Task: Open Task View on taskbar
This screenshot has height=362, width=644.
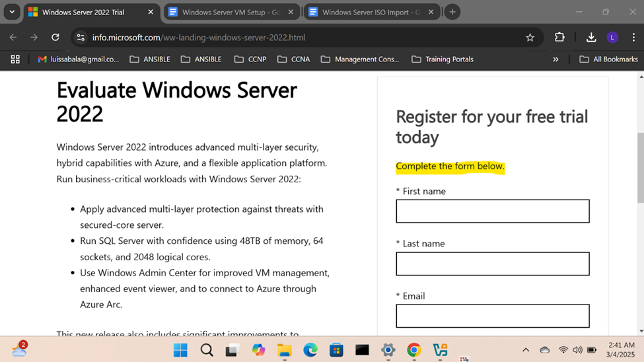Action: click(x=233, y=350)
